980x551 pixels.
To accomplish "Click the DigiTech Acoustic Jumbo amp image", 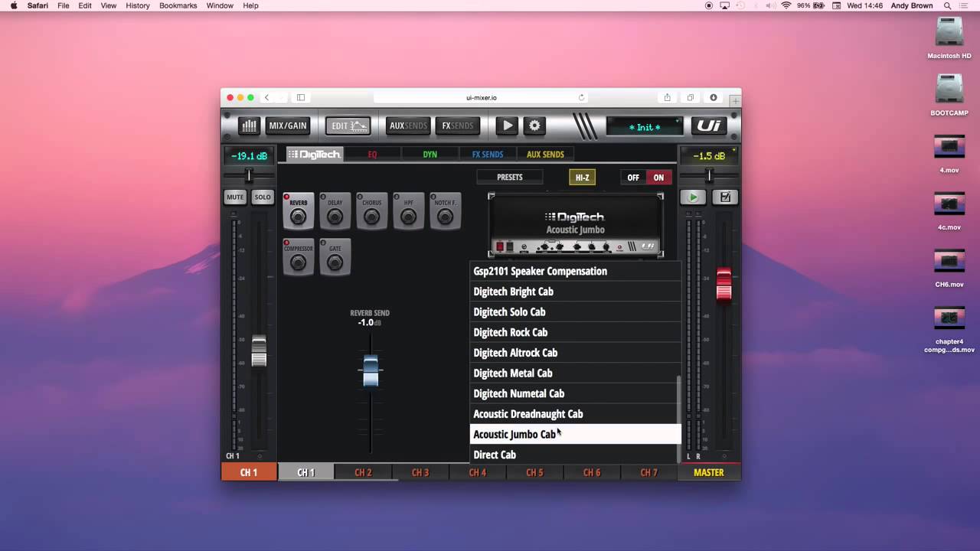I will coord(576,226).
